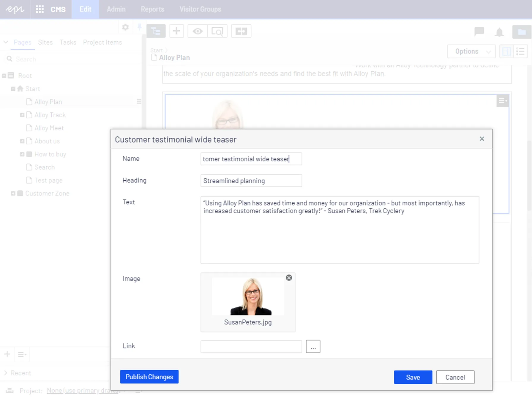
Task: Close the Customer testimonial dialog
Action: [482, 139]
